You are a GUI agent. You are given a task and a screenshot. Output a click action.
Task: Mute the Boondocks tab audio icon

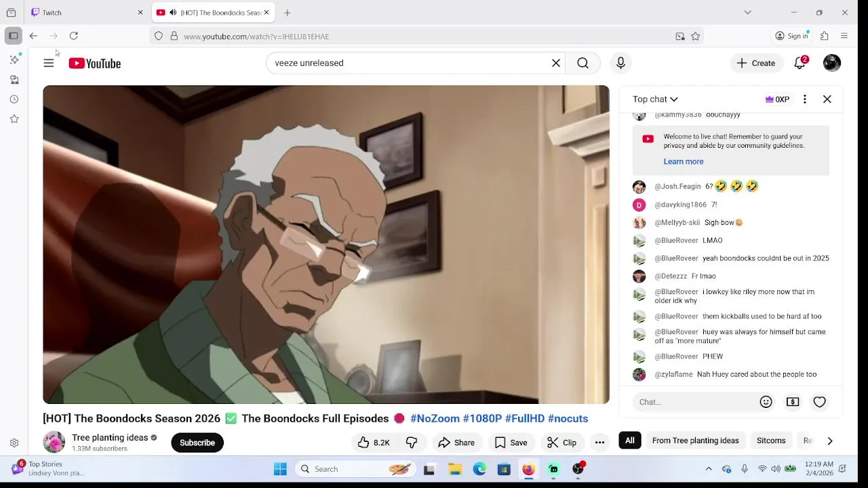pos(173,12)
